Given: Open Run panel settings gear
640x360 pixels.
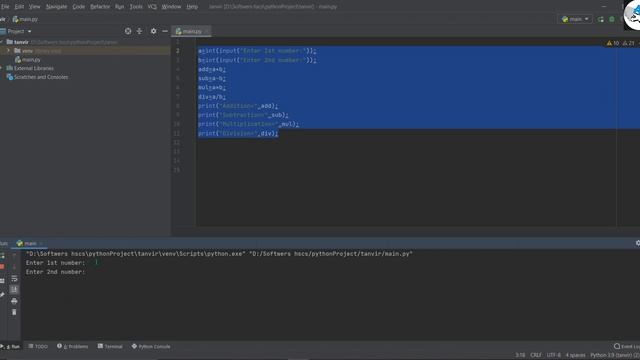Looking at the screenshot, I should coord(637,243).
